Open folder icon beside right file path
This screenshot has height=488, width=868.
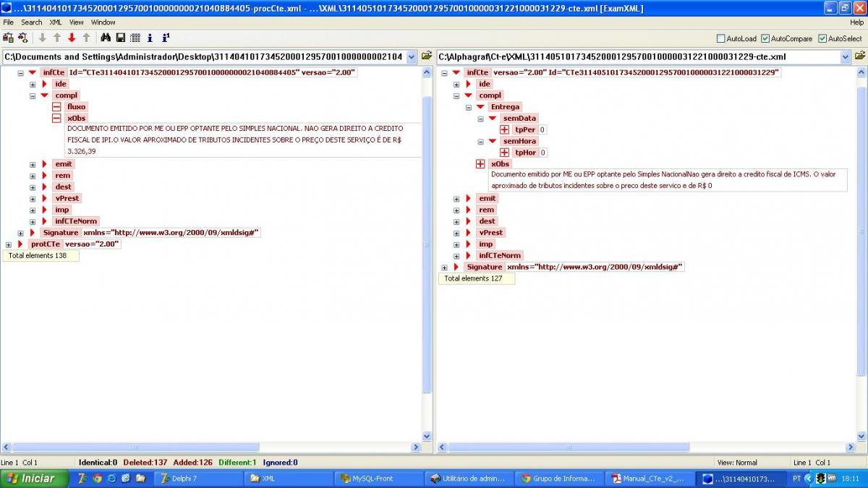tap(860, 56)
